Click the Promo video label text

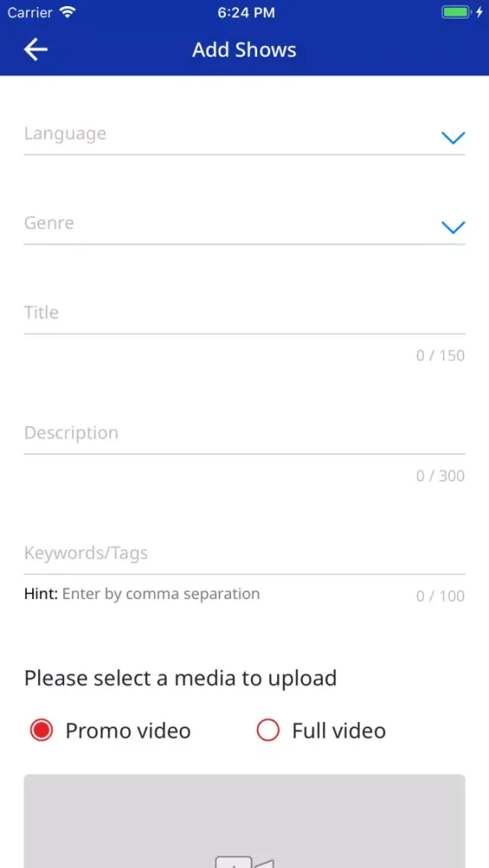click(128, 731)
